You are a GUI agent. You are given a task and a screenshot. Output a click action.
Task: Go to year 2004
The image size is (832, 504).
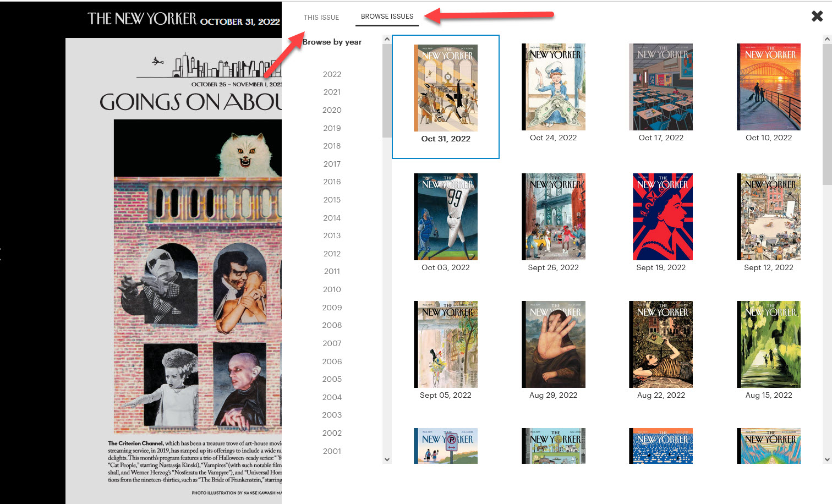tap(332, 397)
